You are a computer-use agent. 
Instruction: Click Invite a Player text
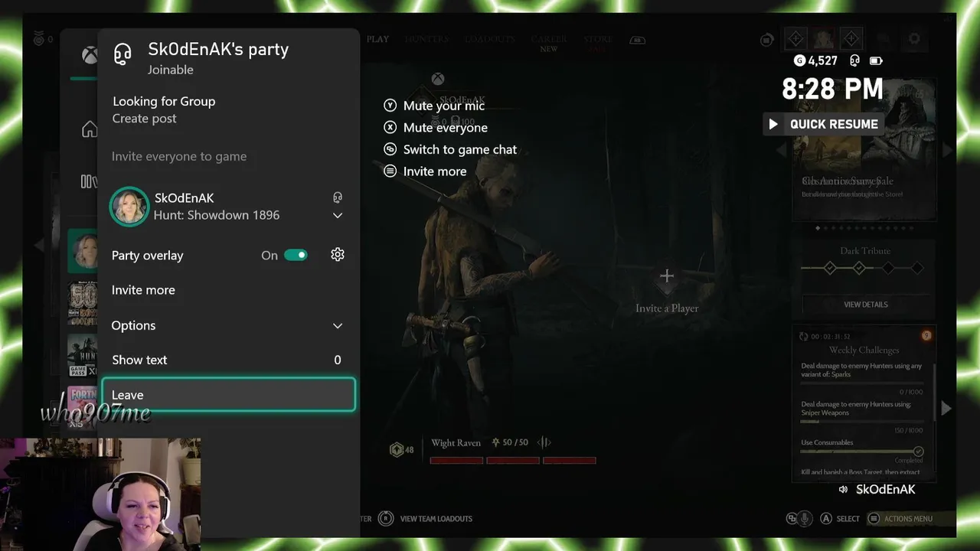[667, 308]
